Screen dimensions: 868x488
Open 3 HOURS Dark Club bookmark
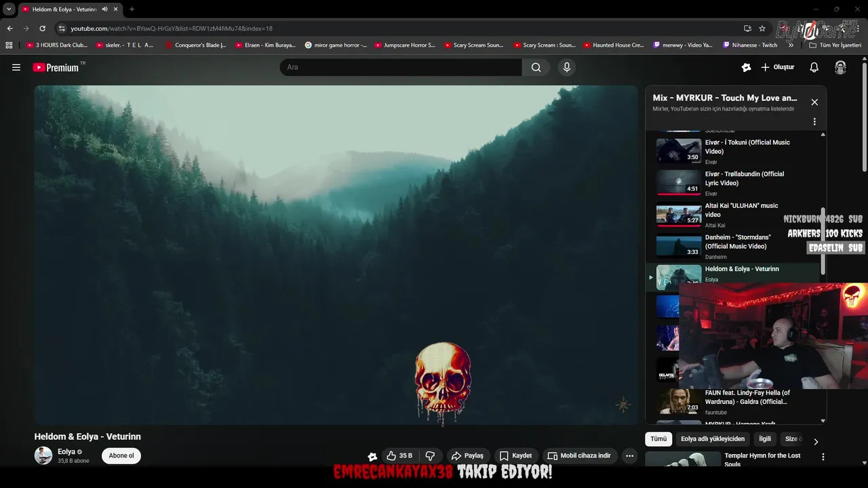[x=58, y=45]
